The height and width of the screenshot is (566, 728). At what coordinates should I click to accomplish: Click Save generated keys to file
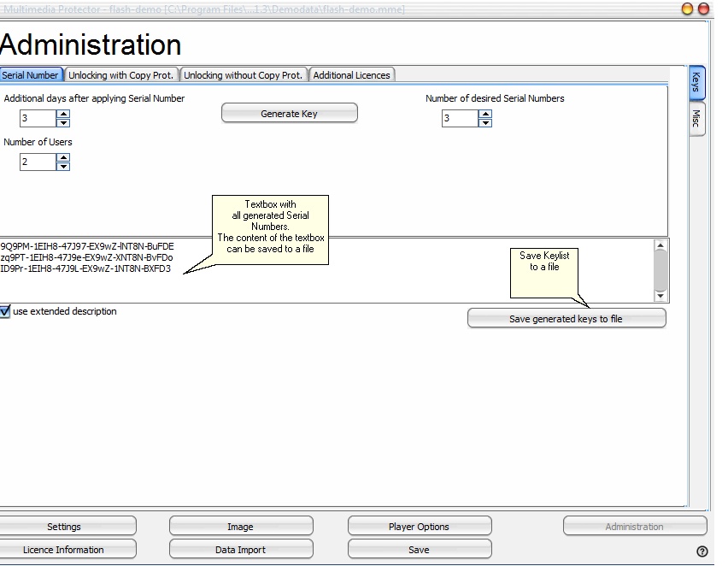pos(566,319)
